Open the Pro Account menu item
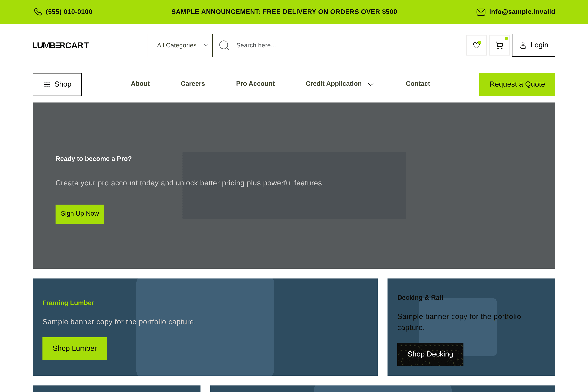 (255, 84)
